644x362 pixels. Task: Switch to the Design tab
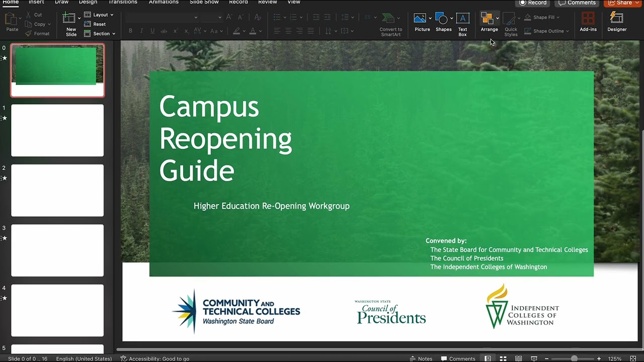coord(88,3)
